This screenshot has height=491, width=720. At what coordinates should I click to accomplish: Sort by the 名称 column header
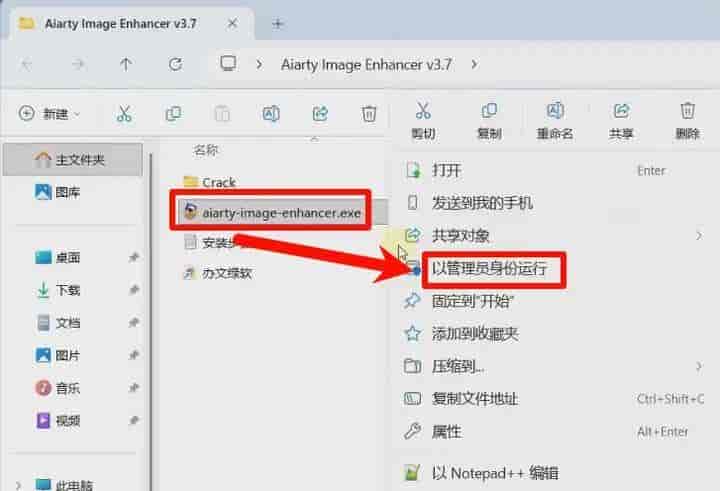click(206, 150)
